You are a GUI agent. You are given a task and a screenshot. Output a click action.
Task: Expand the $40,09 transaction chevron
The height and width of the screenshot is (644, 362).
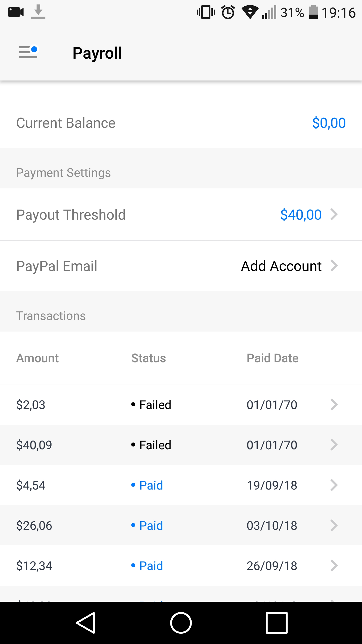334,445
